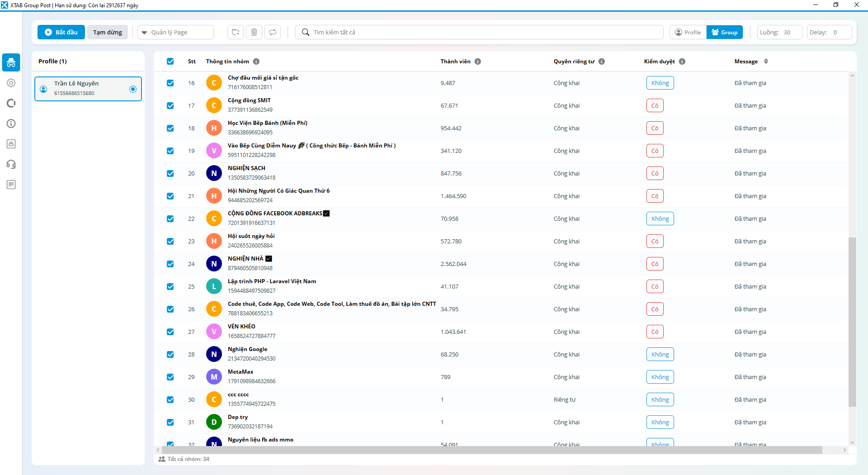
Task: Click the vertical scrollbar thumb
Action: [852, 322]
